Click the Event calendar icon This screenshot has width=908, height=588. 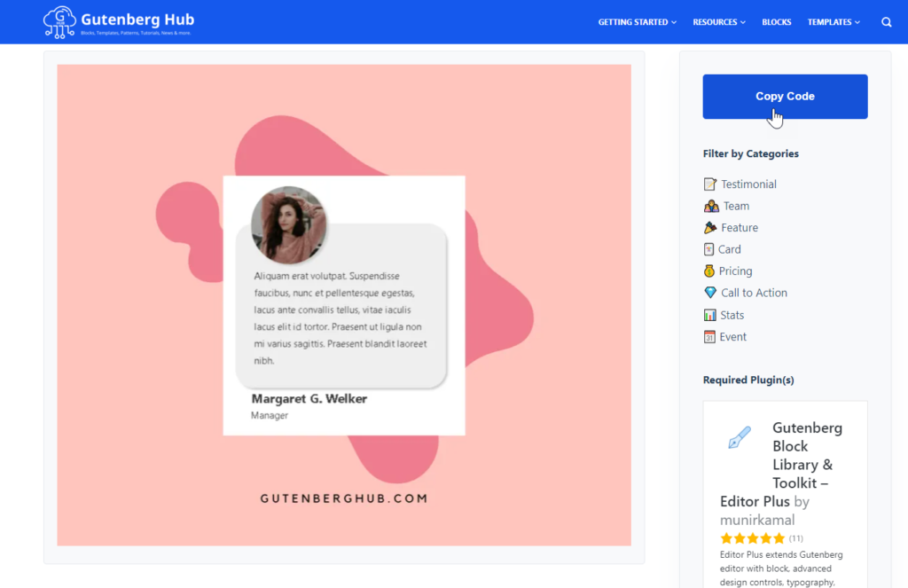pos(709,337)
